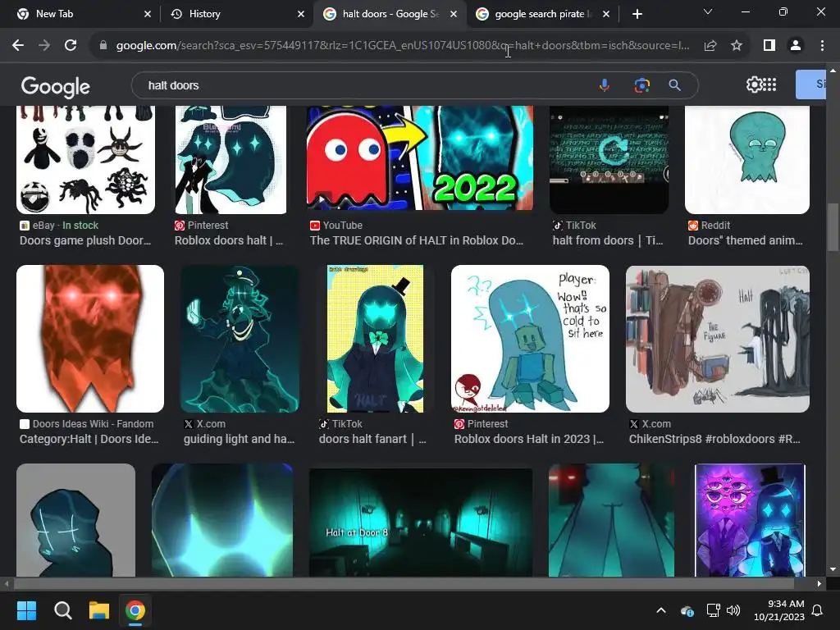The image size is (840, 630).
Task: Open Reddit Doors themed anim link
Action: coord(745,240)
